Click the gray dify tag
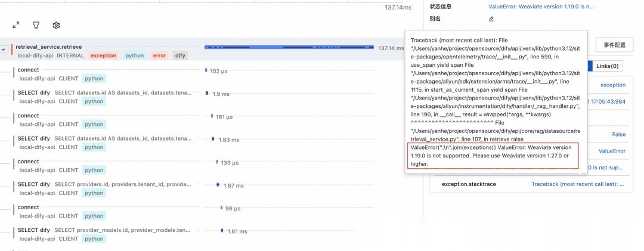This screenshot has width=644, height=251. [180, 55]
